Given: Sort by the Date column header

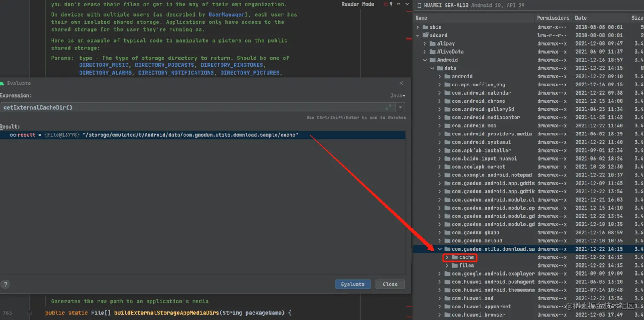Looking at the screenshot, I should 601,18.
